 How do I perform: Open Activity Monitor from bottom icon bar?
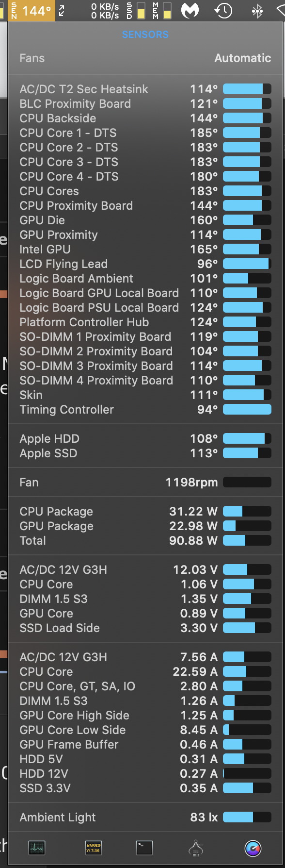click(37, 848)
